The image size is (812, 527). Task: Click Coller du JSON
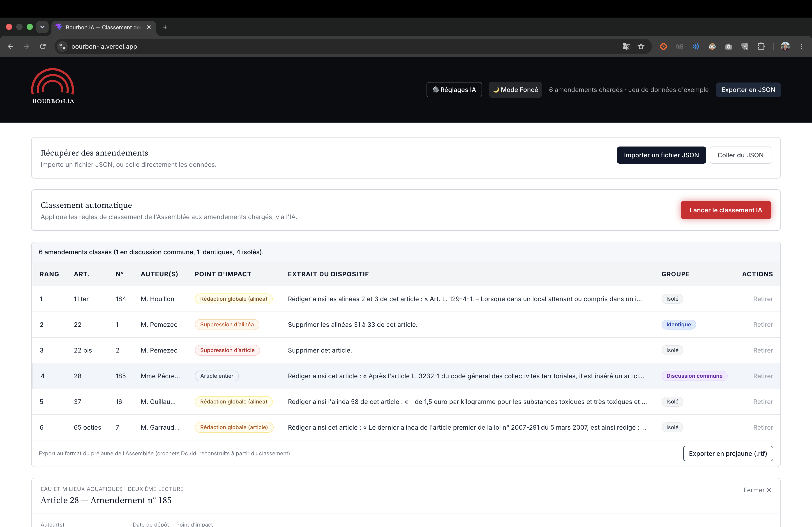tap(740, 155)
